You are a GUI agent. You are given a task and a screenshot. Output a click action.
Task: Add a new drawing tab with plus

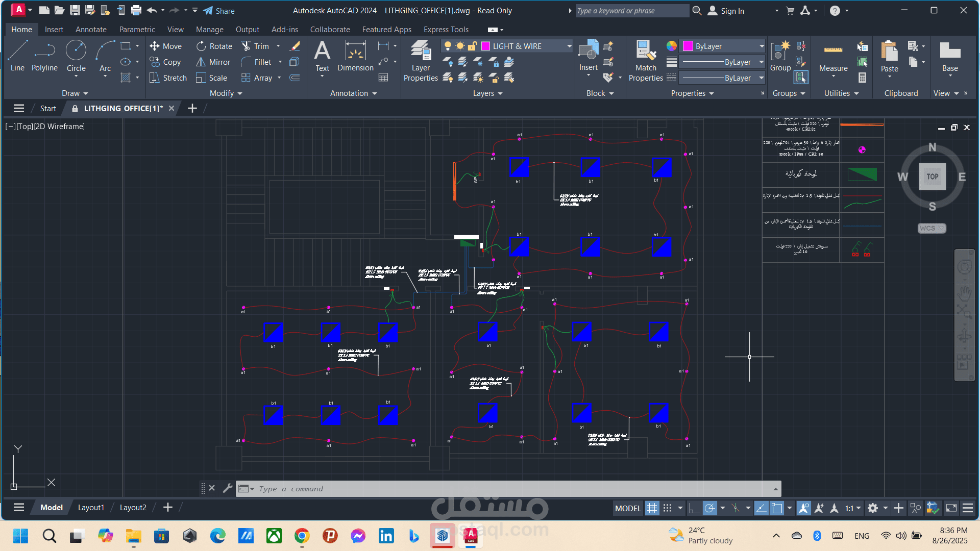click(192, 108)
